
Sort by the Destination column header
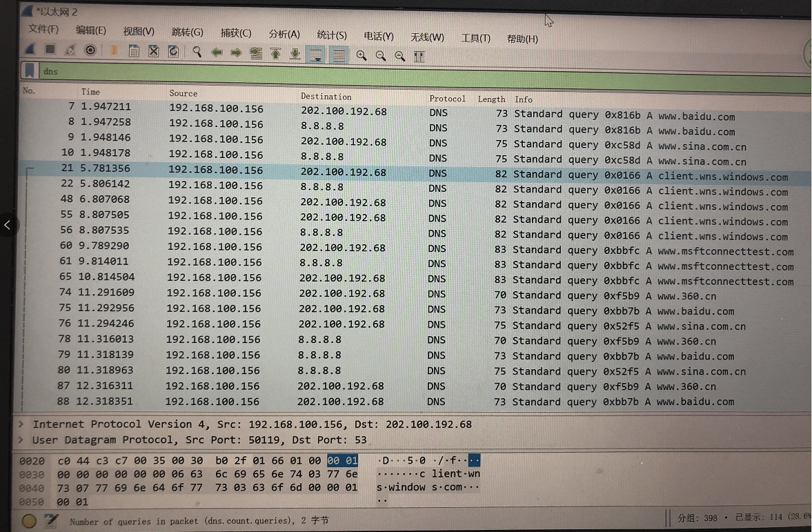pyautogui.click(x=326, y=97)
